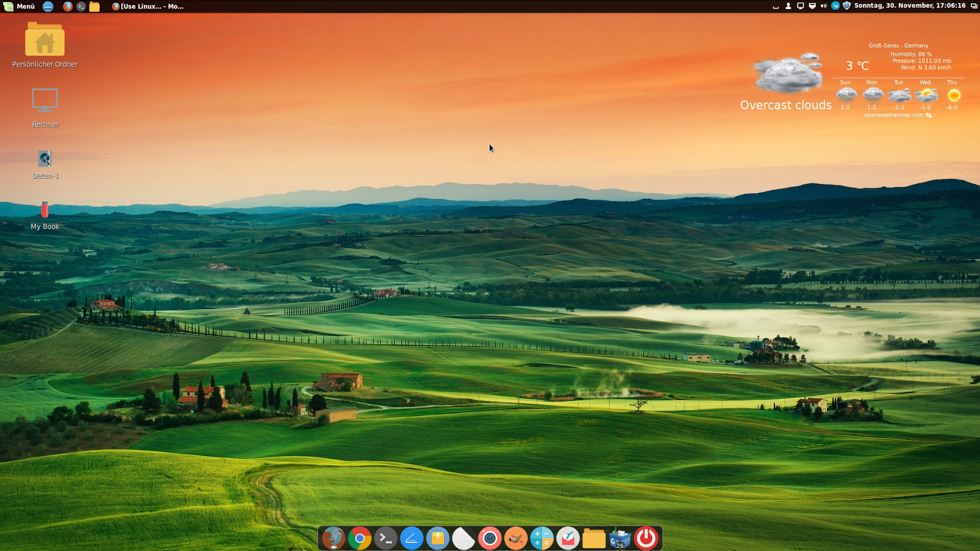Launch Simple Scan from the dock
980x551 pixels.
411,538
